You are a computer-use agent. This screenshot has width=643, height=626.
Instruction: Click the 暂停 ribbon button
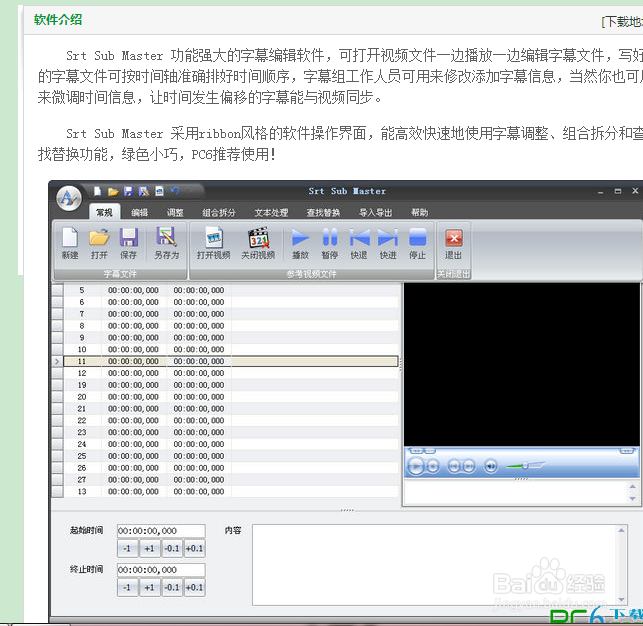click(x=330, y=243)
